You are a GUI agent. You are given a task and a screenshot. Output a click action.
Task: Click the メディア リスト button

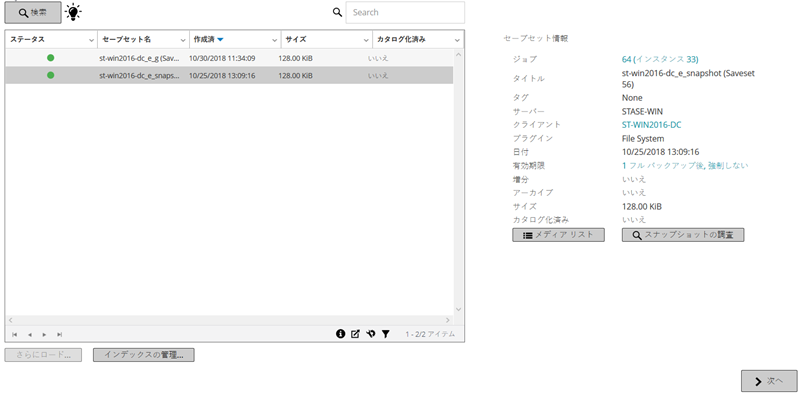[x=558, y=235]
